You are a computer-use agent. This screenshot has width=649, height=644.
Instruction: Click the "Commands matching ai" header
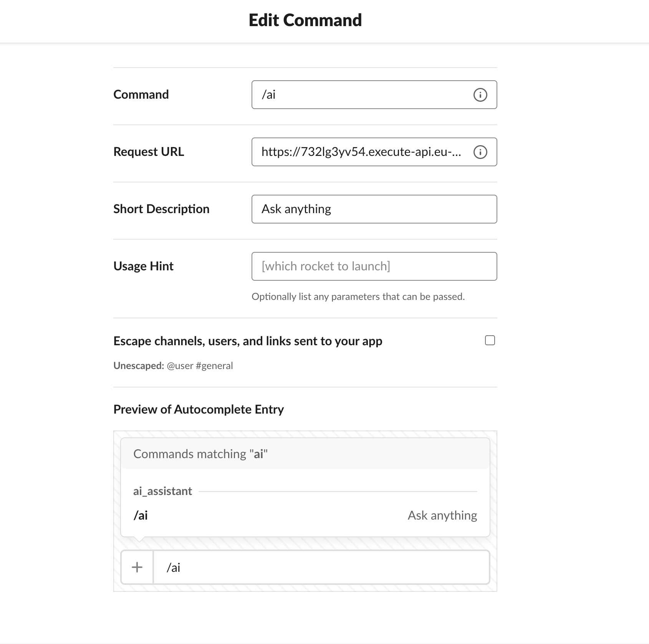click(x=200, y=454)
